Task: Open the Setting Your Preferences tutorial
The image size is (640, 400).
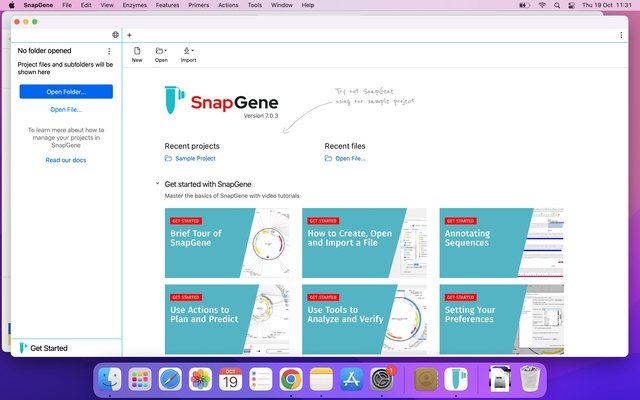Action: click(502, 319)
